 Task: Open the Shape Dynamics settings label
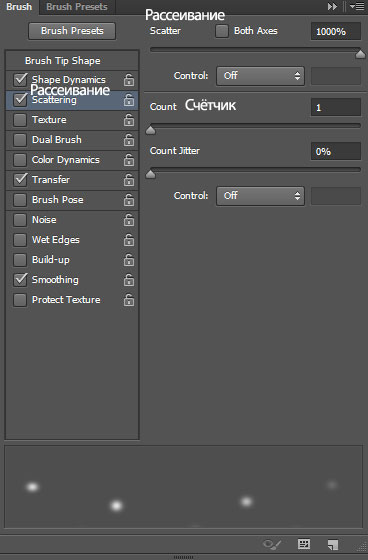[x=69, y=80]
